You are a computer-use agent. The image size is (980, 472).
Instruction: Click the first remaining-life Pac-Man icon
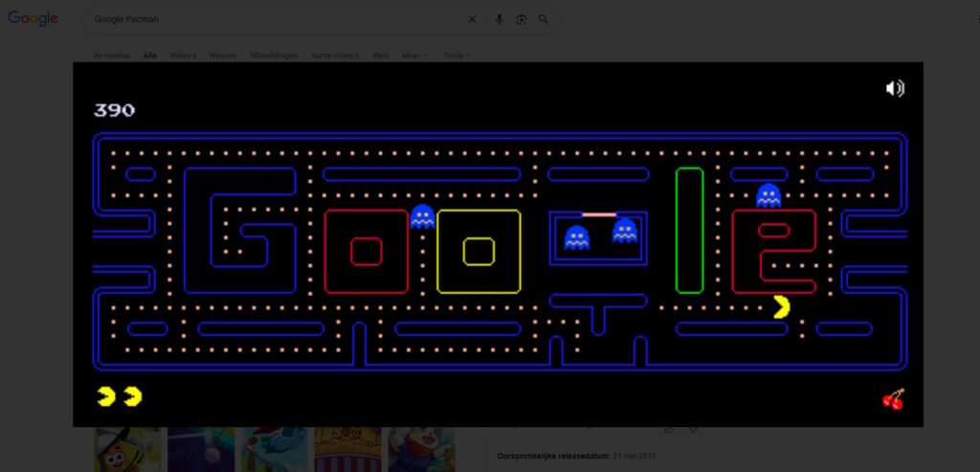pyautogui.click(x=106, y=396)
